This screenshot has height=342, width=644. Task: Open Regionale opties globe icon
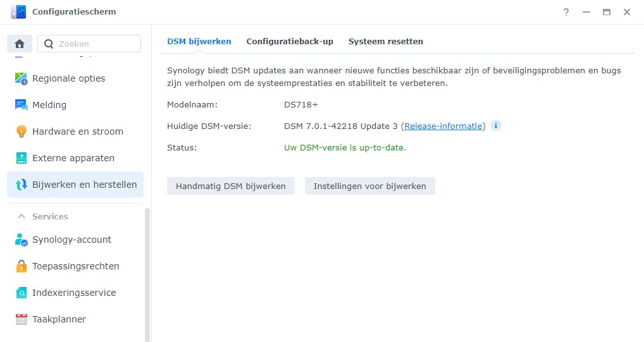[22, 78]
